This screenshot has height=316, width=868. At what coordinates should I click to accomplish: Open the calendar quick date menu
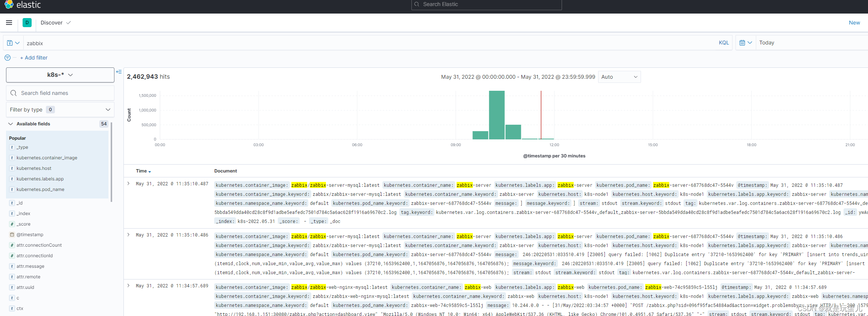(x=745, y=43)
